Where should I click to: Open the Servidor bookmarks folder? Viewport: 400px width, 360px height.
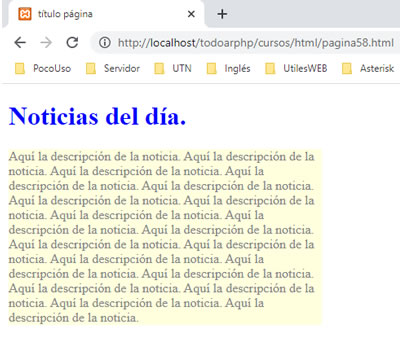113,68
